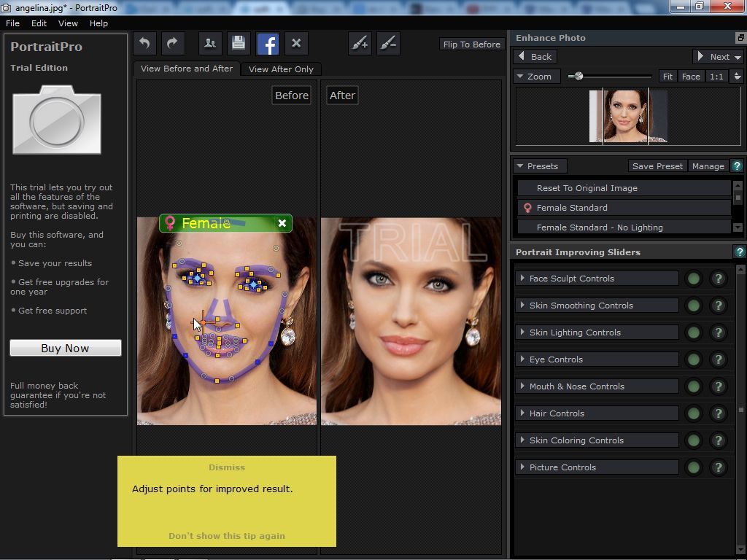Image resolution: width=747 pixels, height=560 pixels.
Task: Open help for Skin Lighting Controls
Action: [719, 332]
